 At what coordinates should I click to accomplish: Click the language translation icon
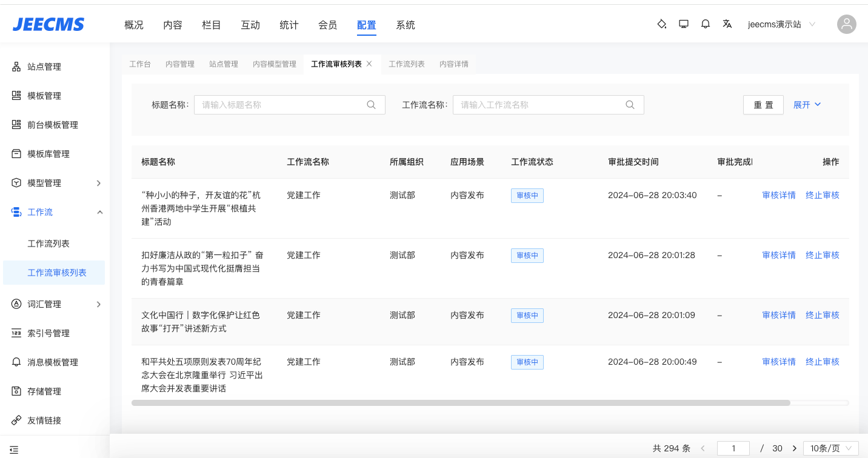[727, 24]
